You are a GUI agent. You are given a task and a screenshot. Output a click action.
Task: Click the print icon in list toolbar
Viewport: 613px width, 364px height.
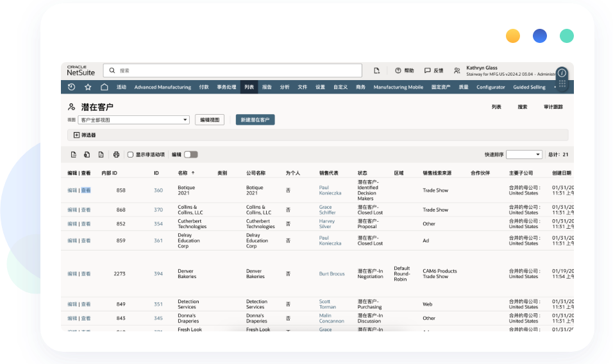[116, 154]
